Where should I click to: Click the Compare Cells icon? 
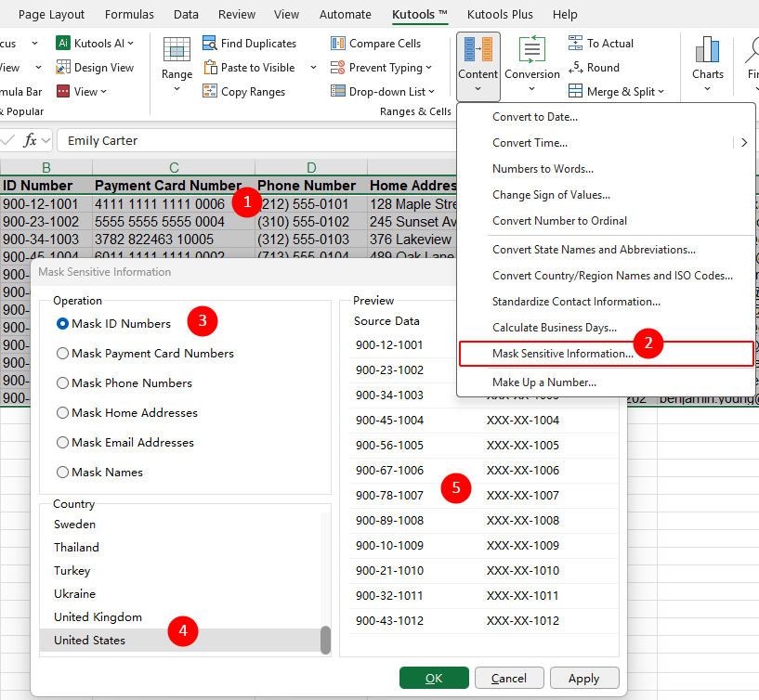338,43
